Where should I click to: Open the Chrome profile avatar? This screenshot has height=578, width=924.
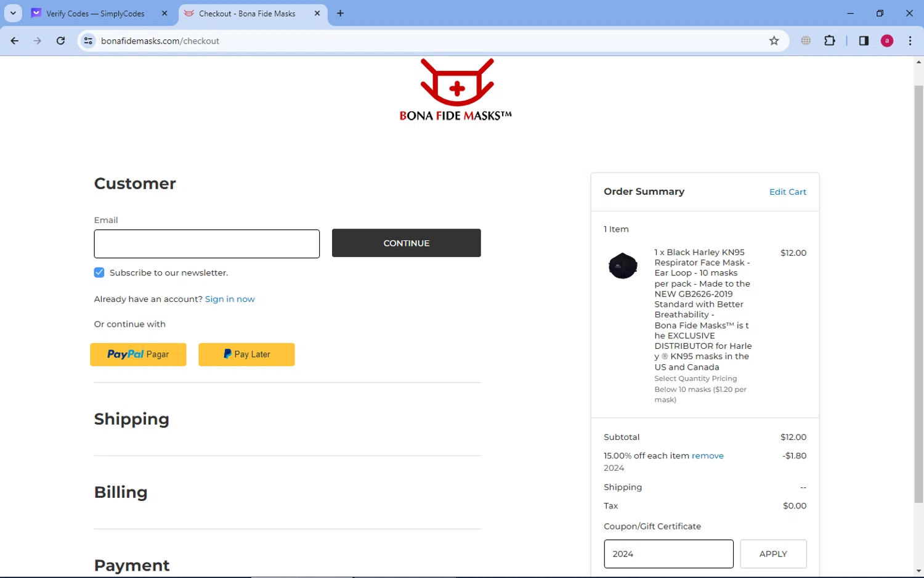(x=887, y=41)
